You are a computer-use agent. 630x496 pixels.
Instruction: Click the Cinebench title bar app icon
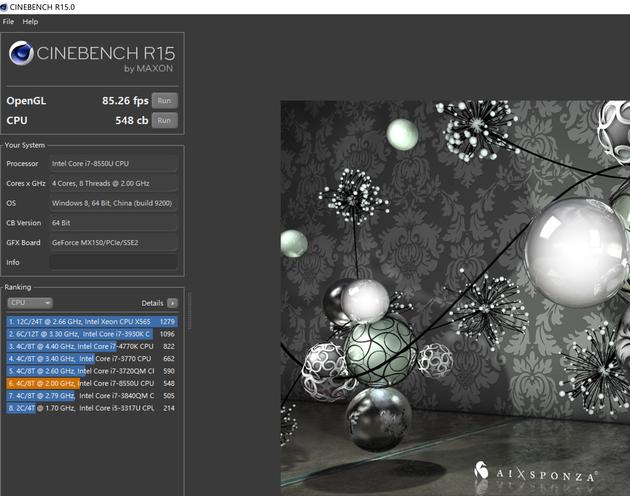(4, 7)
